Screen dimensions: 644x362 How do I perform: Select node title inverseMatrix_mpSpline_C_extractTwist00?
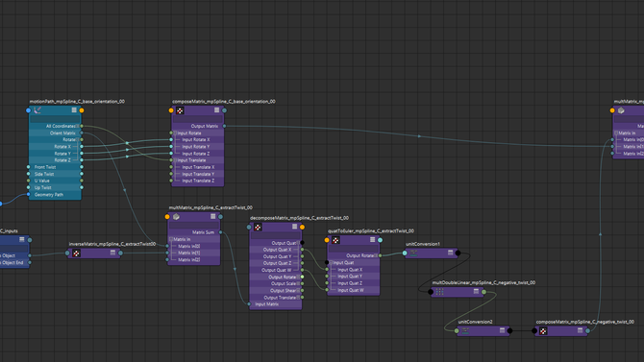[112, 244]
